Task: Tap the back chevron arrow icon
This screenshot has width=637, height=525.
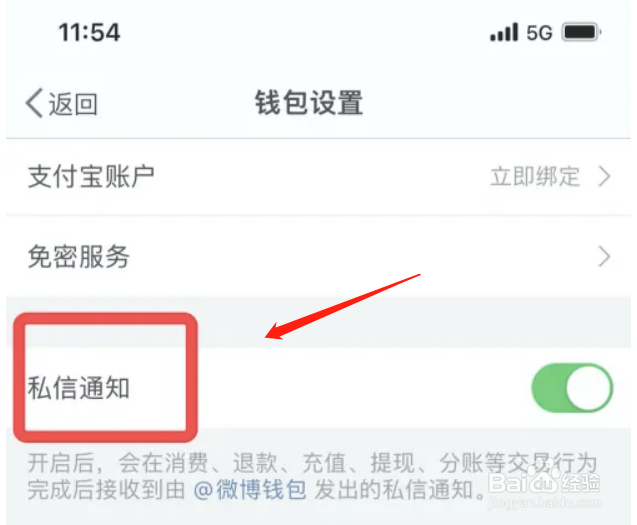Action: tap(34, 103)
